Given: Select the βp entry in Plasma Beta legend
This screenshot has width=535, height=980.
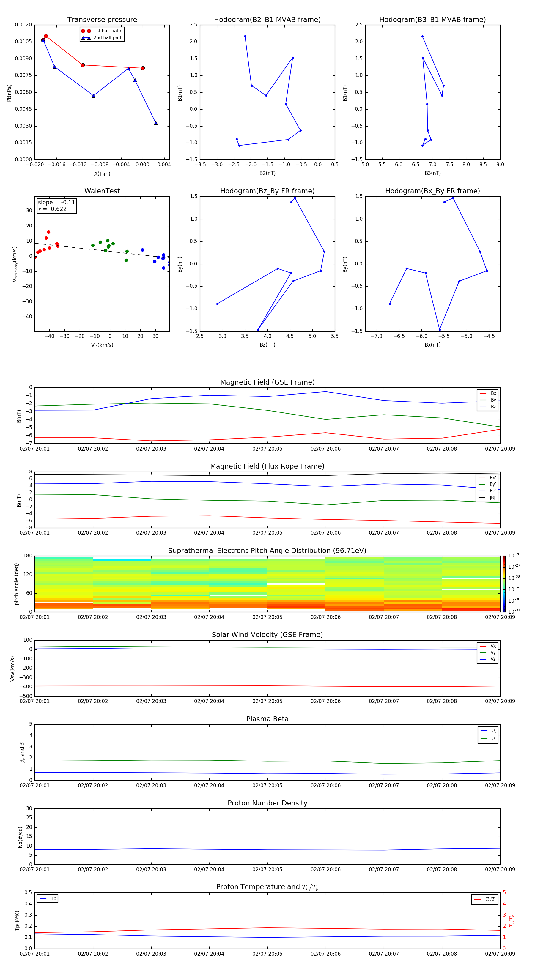Looking at the screenshot, I should pyautogui.click(x=488, y=731).
